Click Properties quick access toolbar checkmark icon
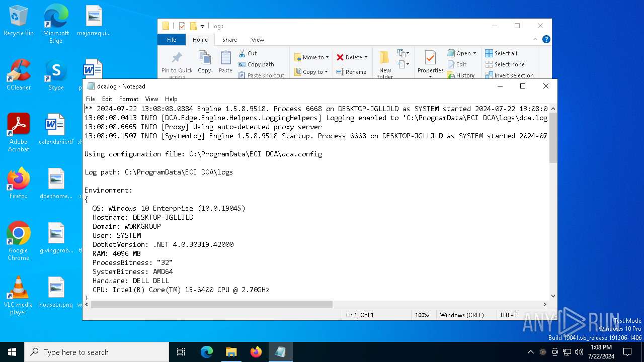The height and width of the screenshot is (362, 644). [182, 26]
